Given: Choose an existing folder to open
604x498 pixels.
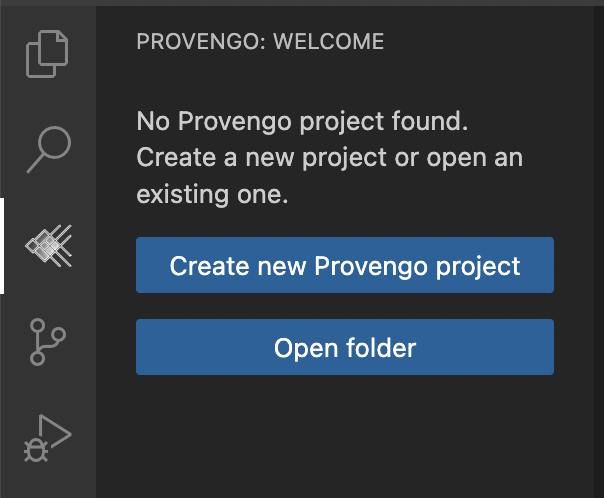Looking at the screenshot, I should point(345,348).
